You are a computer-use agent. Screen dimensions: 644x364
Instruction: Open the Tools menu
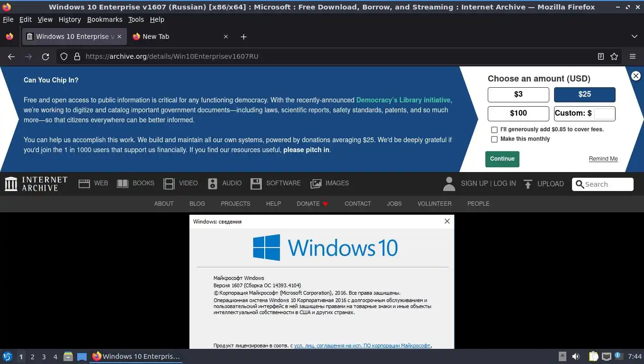(136, 19)
